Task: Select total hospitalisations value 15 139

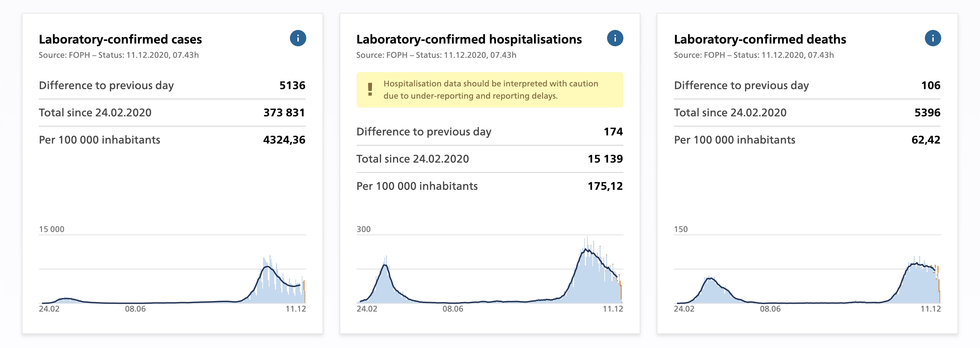Action: [x=605, y=159]
